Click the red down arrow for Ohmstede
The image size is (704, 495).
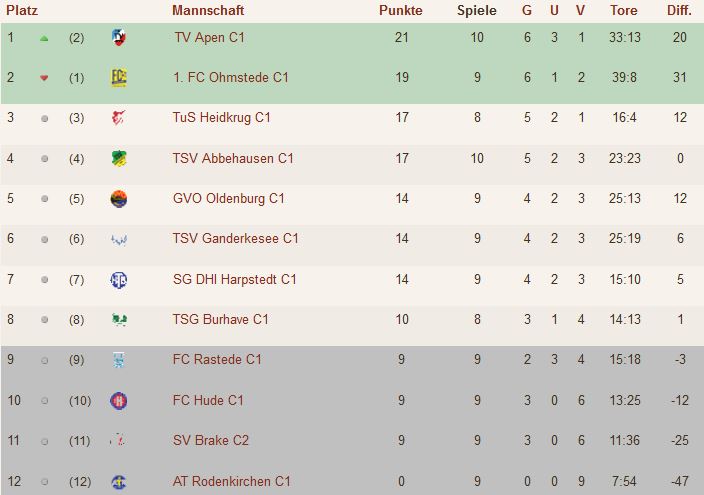44,78
